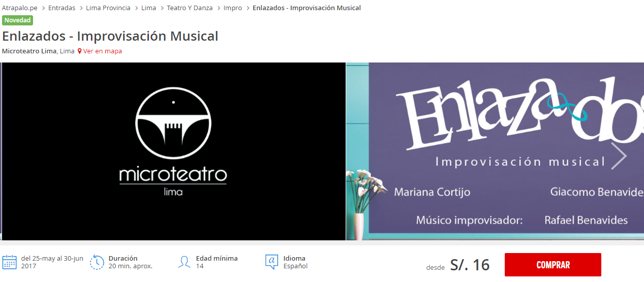Click the S/. 16 price
This screenshot has height=282, width=644.
click(x=470, y=265)
